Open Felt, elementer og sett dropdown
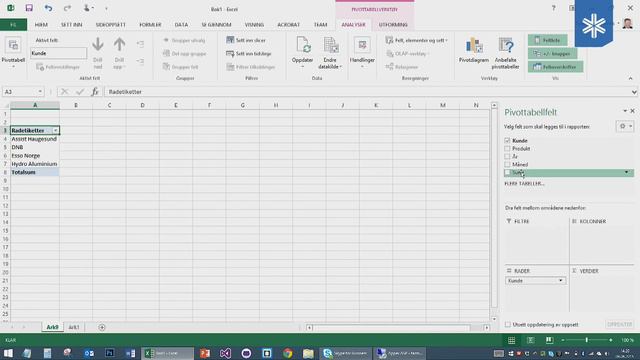The image size is (640, 360). point(416,40)
